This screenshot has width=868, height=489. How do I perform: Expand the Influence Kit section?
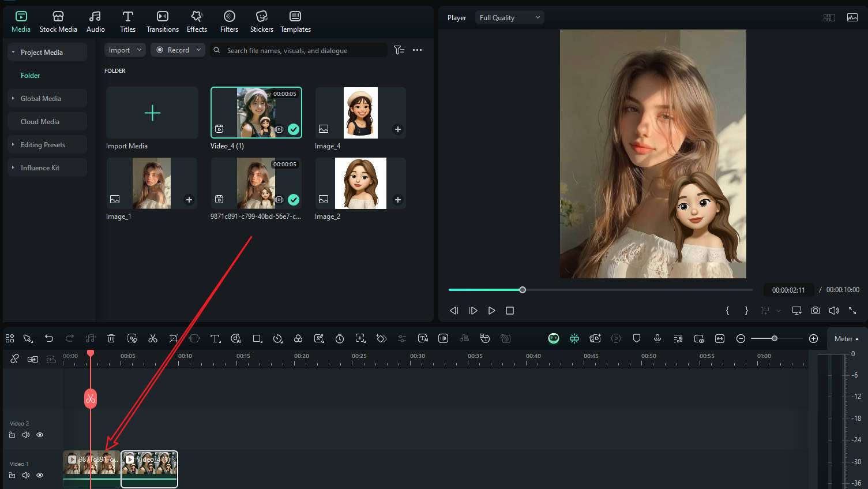pyautogui.click(x=13, y=167)
